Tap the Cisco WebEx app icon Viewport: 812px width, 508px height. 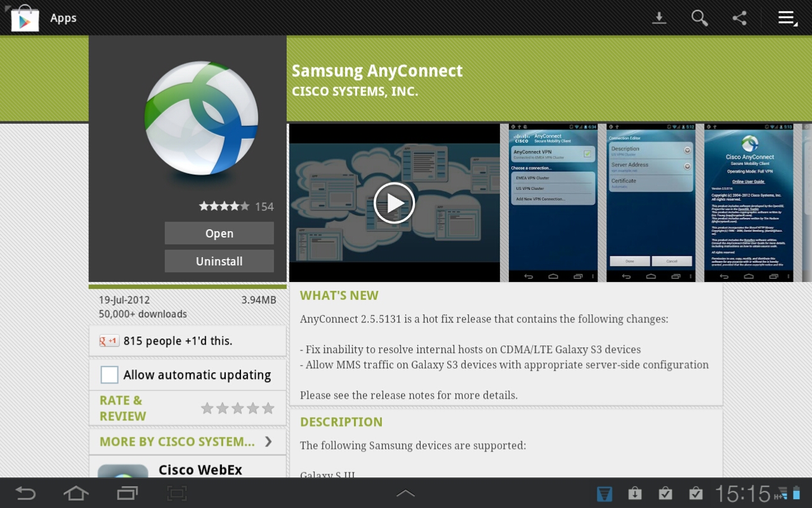(123, 471)
